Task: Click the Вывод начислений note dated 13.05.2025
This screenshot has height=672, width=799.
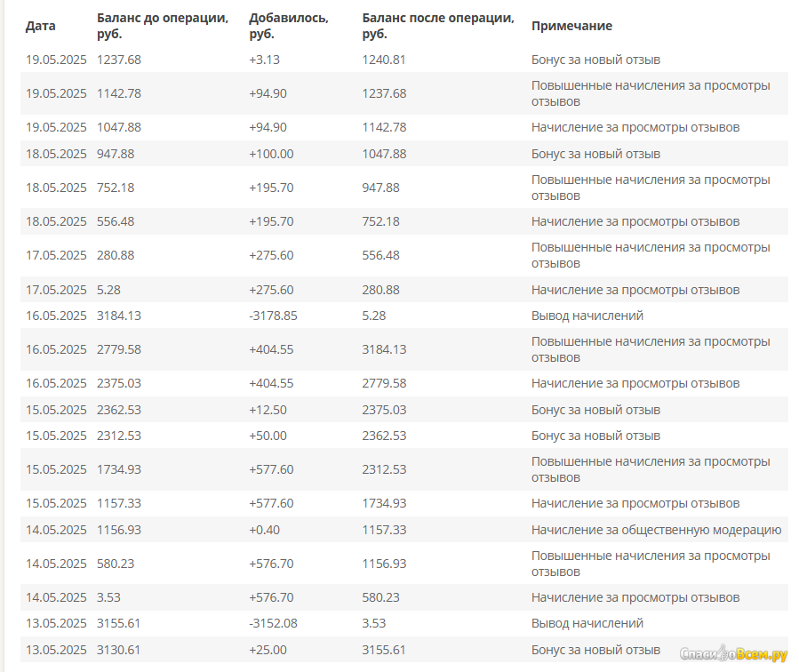Action: click(x=587, y=624)
